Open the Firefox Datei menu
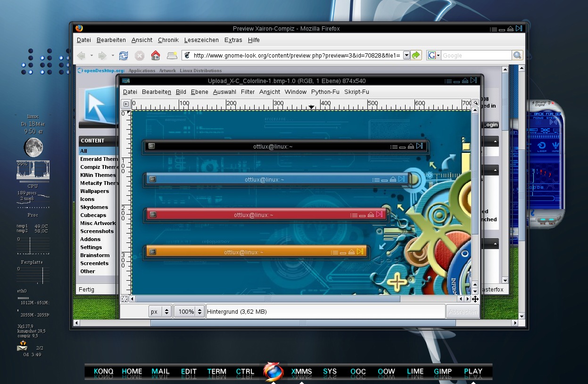This screenshot has height=384, width=588. click(84, 40)
